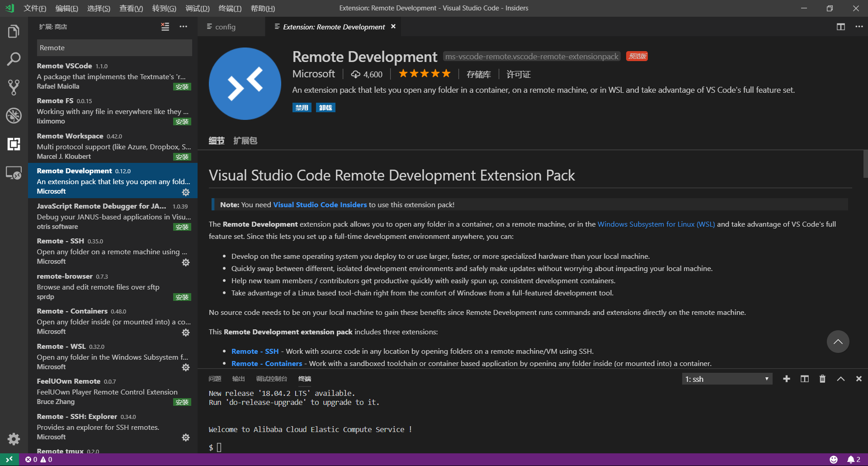Click the 卸载 uninstall button
Image resolution: width=868 pixels, height=466 pixels.
[x=325, y=108]
